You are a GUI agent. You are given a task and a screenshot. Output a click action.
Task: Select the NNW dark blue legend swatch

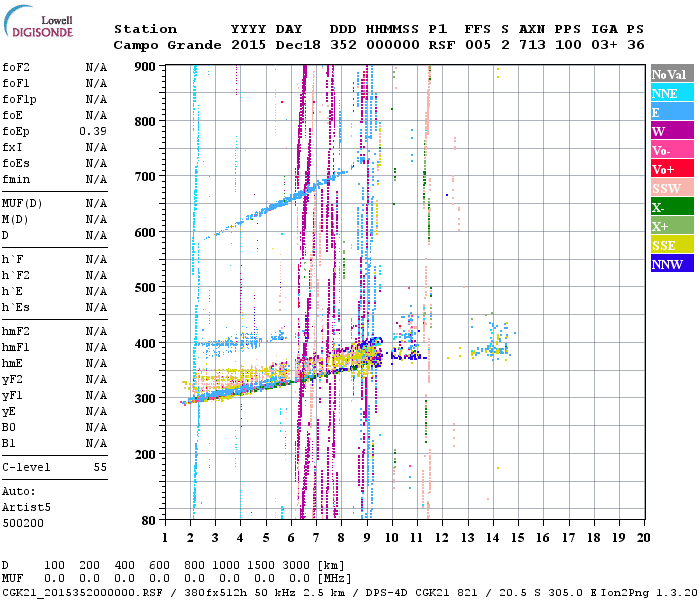(672, 263)
